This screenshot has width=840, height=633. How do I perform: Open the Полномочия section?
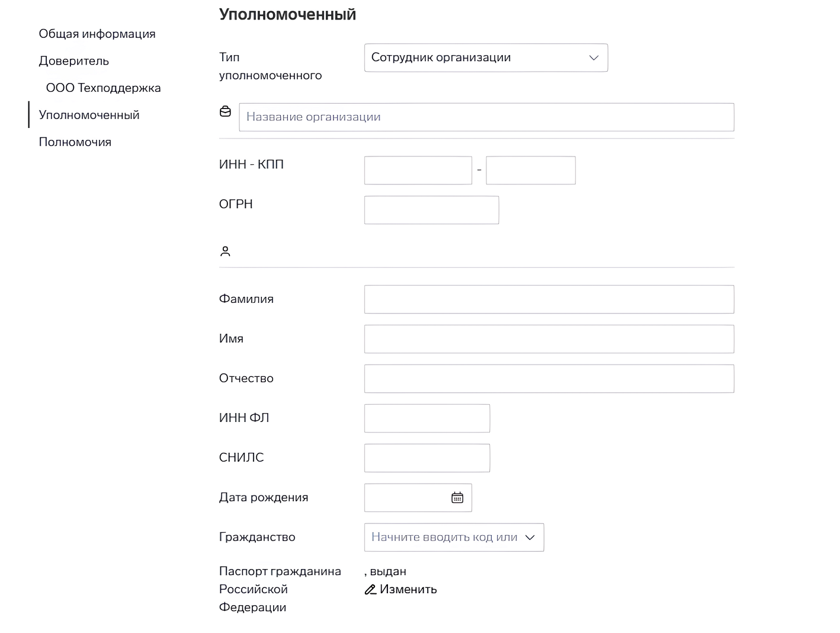(x=75, y=142)
